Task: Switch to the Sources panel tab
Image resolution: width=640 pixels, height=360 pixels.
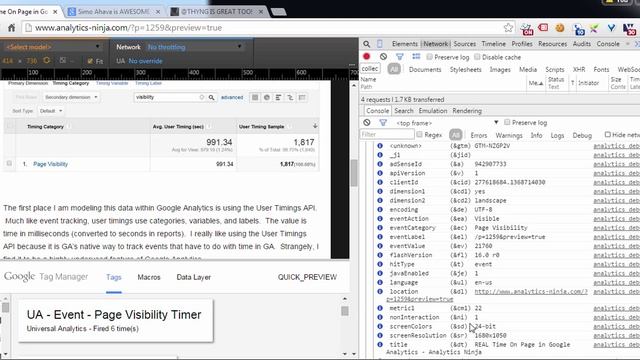Action: pyautogui.click(x=464, y=44)
